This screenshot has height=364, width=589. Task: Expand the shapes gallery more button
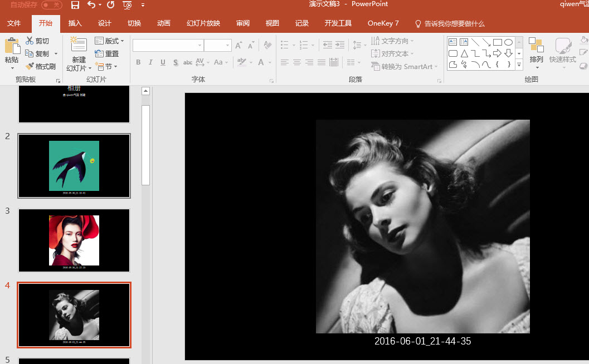(519, 65)
